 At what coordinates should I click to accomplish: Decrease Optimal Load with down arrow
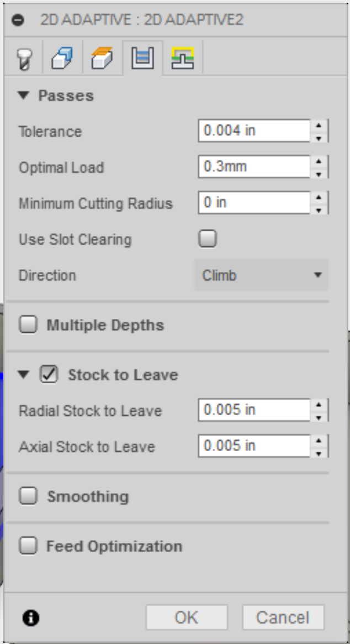pyautogui.click(x=319, y=174)
